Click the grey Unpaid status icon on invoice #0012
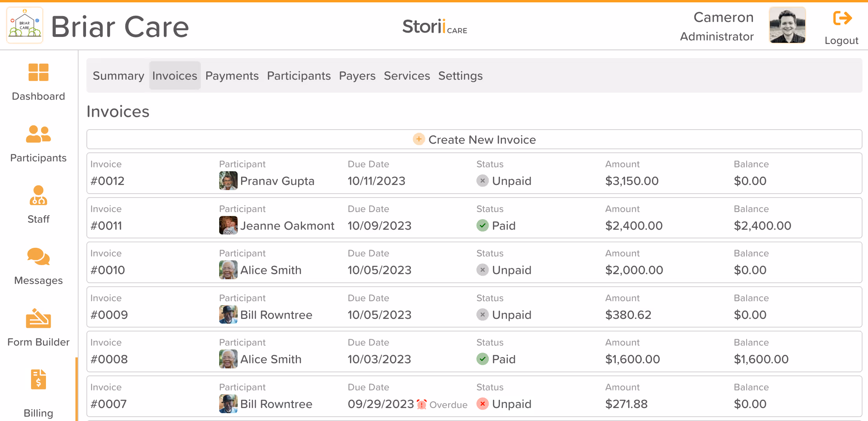This screenshot has height=421, width=868. click(482, 181)
